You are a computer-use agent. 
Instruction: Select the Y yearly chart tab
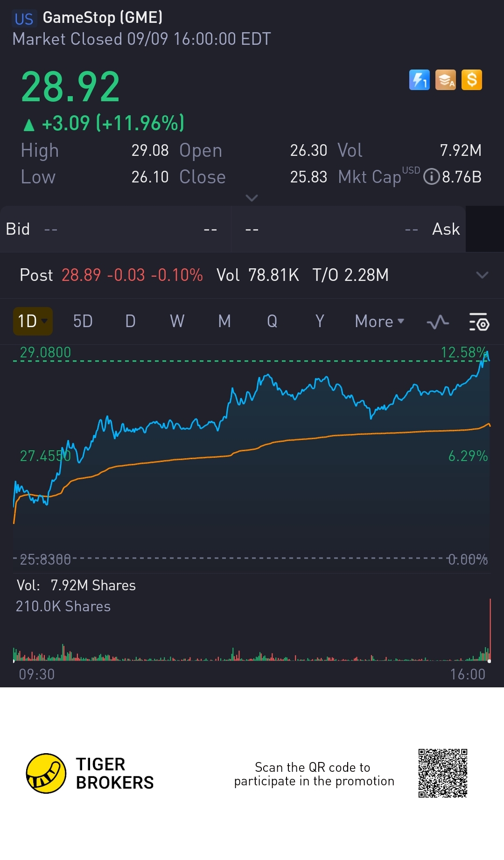pyautogui.click(x=320, y=322)
